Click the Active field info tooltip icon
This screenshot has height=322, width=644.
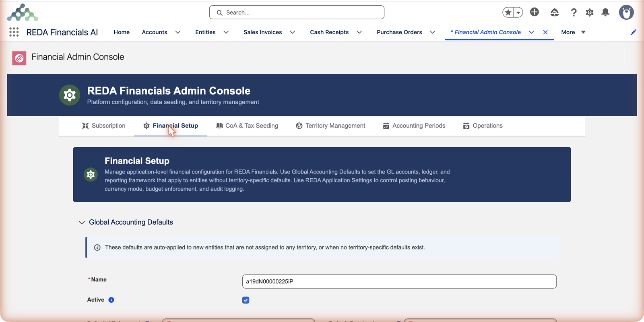[111, 300]
